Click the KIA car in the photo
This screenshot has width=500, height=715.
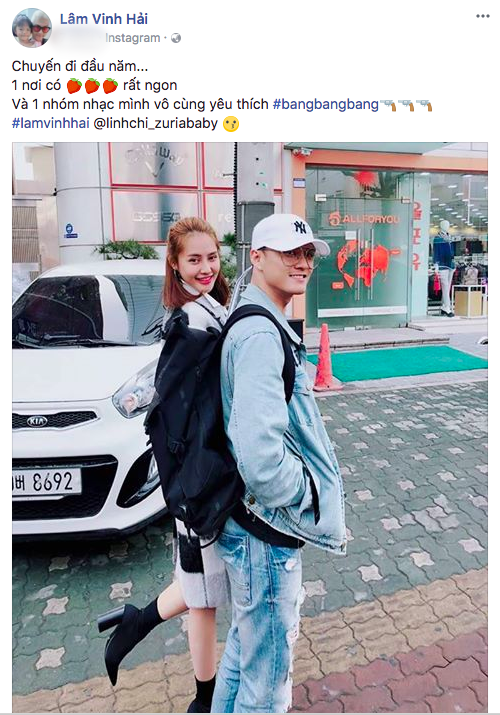click(x=89, y=397)
